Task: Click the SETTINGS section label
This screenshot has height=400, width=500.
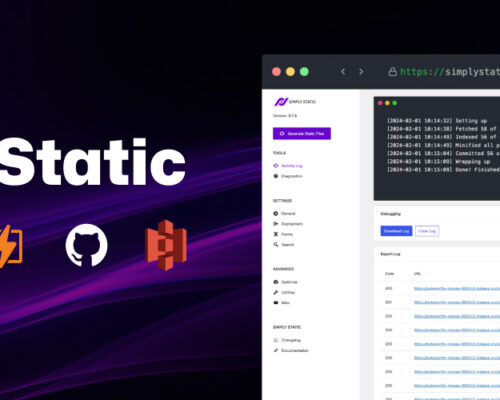Action: (x=282, y=201)
